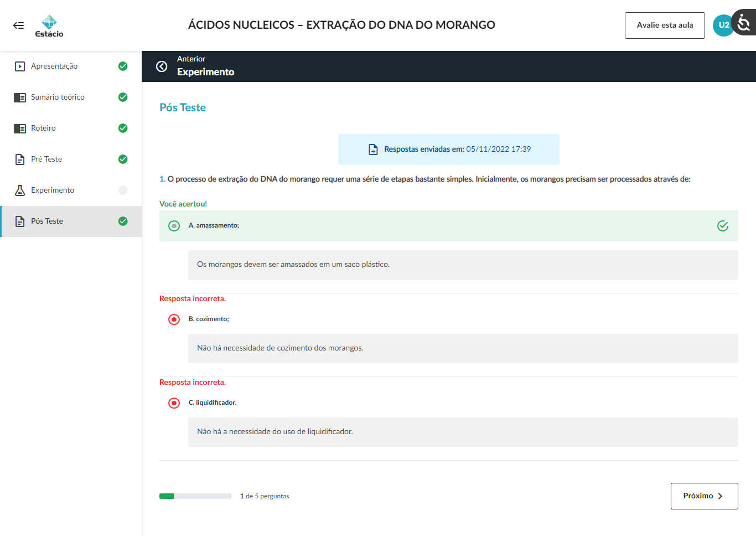The height and width of the screenshot is (536, 756).
Task: Click the Sumário teórico completed checkmark
Action: [x=123, y=97]
